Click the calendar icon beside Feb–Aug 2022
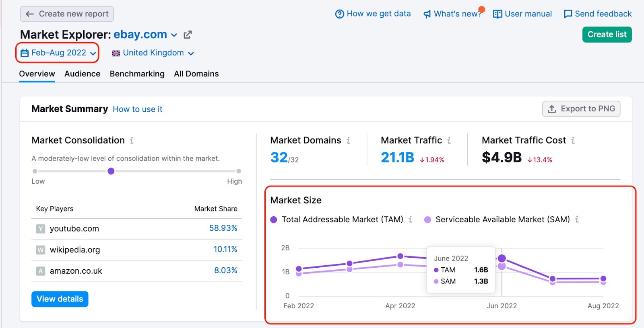 (25, 53)
